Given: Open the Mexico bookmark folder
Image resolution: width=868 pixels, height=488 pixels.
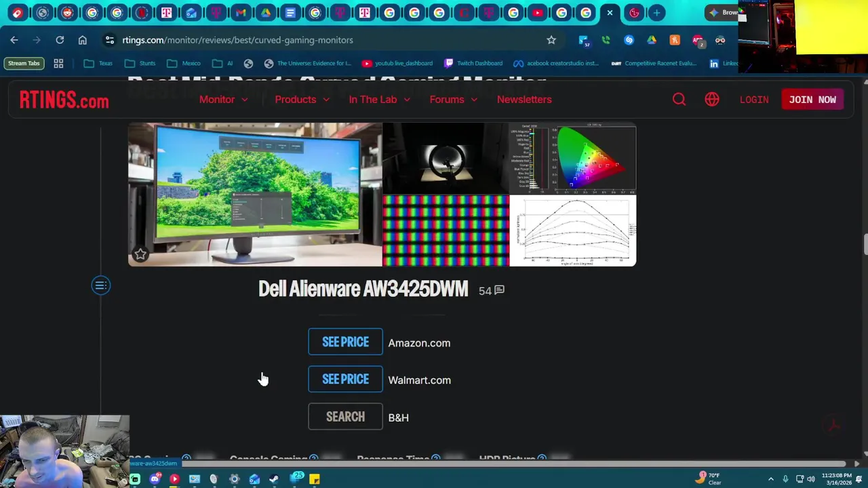Looking at the screenshot, I should (184, 63).
